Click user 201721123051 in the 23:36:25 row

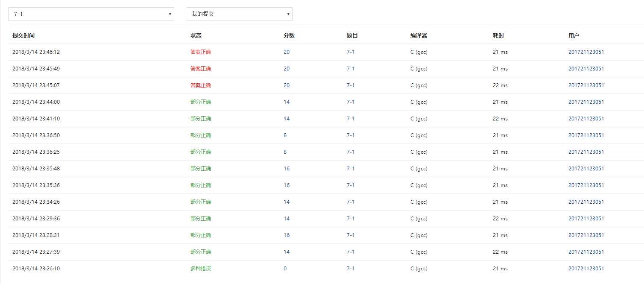(586, 152)
